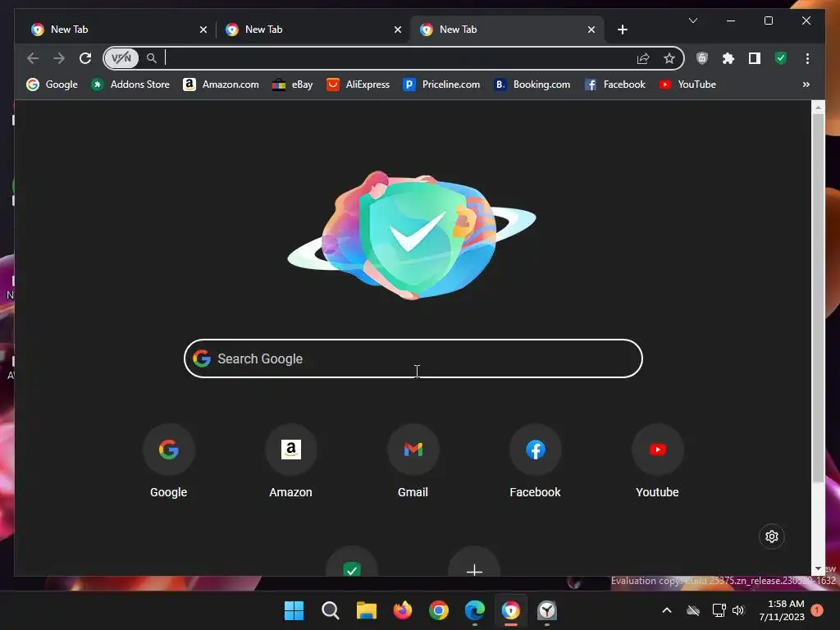The image size is (840, 630).
Task: Open the Extensions puzzle piece menu
Action: [x=728, y=58]
